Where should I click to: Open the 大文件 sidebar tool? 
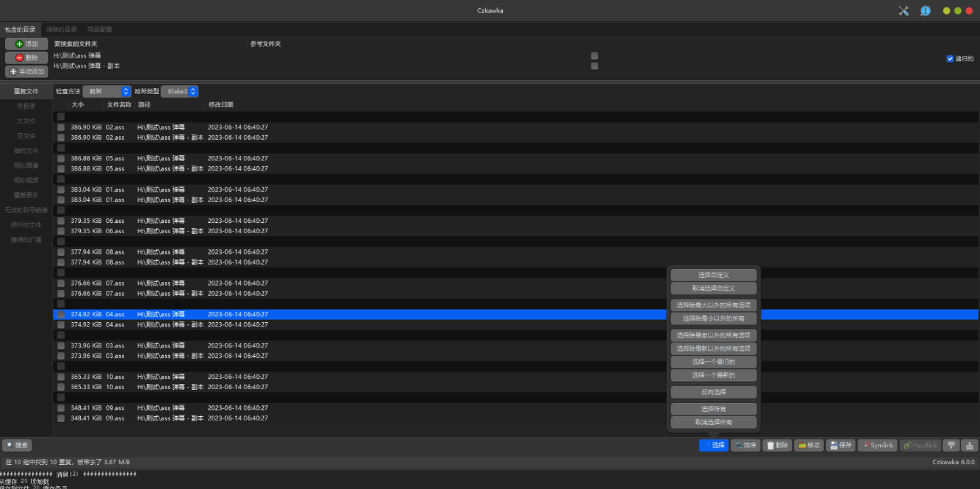[x=26, y=121]
